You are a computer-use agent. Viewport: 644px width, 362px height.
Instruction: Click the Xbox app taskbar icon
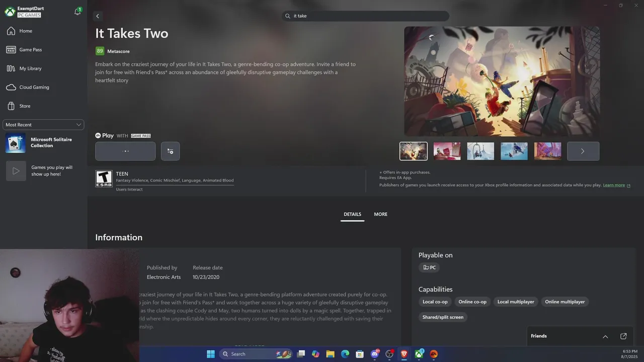(x=419, y=354)
